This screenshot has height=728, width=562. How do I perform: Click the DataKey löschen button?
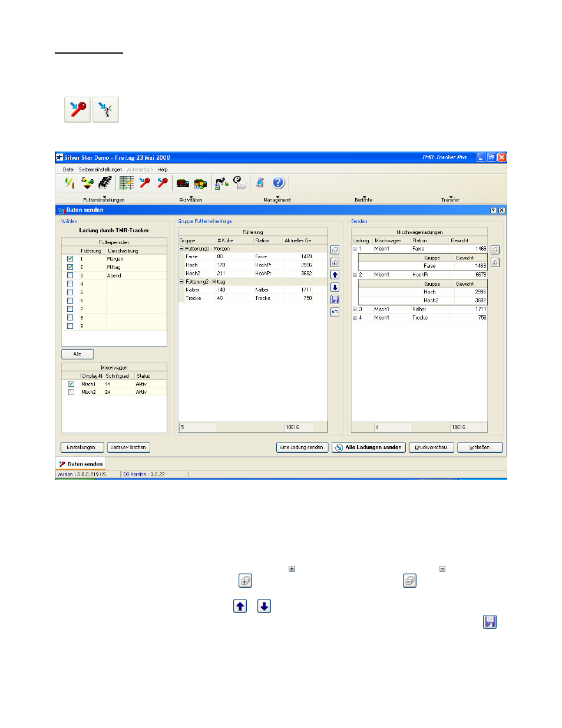[x=128, y=447]
